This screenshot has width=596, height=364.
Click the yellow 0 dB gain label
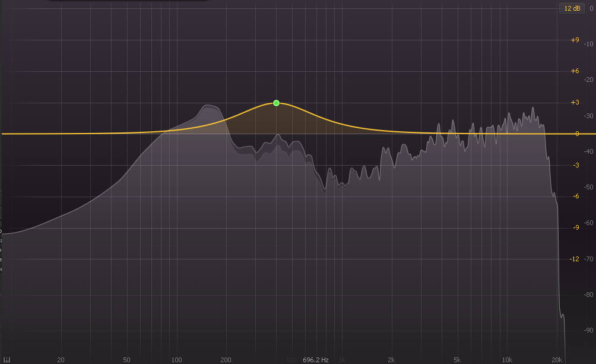click(577, 134)
